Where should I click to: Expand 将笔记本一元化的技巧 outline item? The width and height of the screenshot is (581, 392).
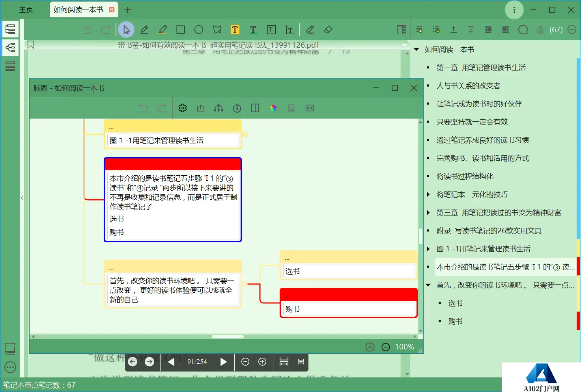pos(428,194)
